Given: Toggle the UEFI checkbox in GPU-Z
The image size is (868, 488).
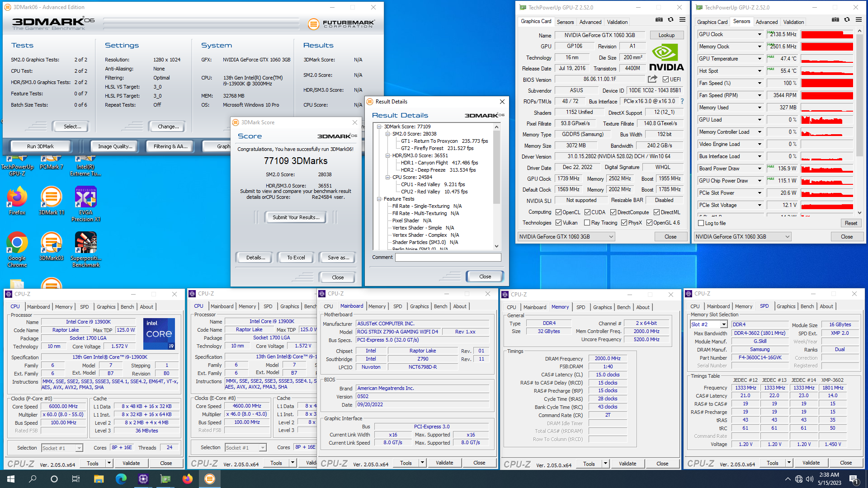Looking at the screenshot, I should click(x=665, y=80).
